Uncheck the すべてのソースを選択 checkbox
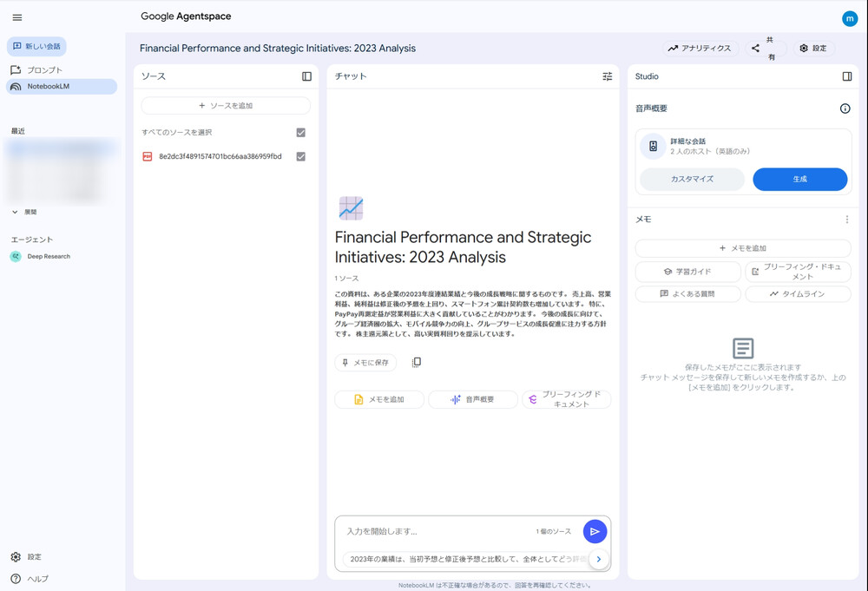The image size is (868, 591). click(300, 133)
